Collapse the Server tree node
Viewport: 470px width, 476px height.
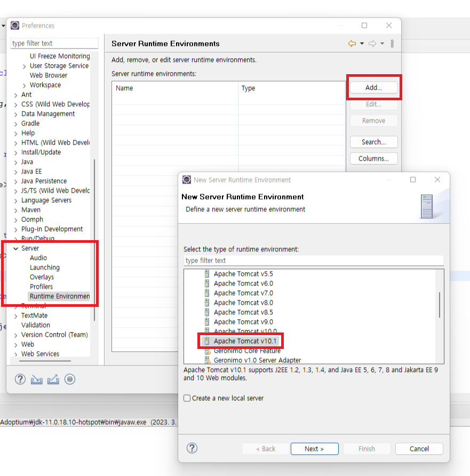point(16,248)
